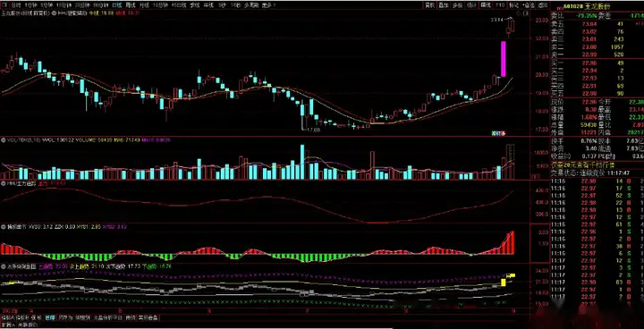Switch the chart to 周线 weekly period
This screenshot has height=329, width=644.
coord(131,5)
